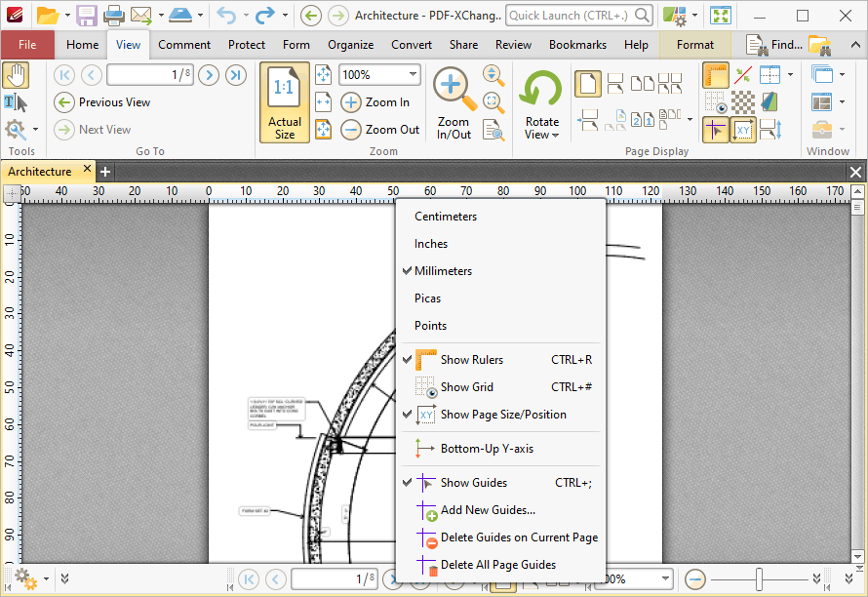Toggle Show Grid icon in ribbon
This screenshot has width=868, height=597.
(715, 102)
